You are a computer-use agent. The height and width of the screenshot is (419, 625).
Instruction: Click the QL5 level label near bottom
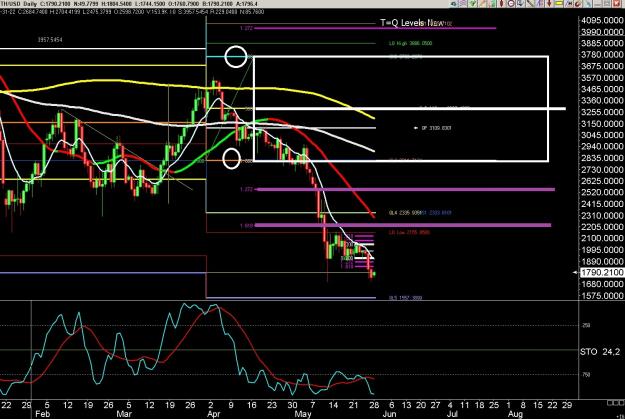click(x=405, y=297)
